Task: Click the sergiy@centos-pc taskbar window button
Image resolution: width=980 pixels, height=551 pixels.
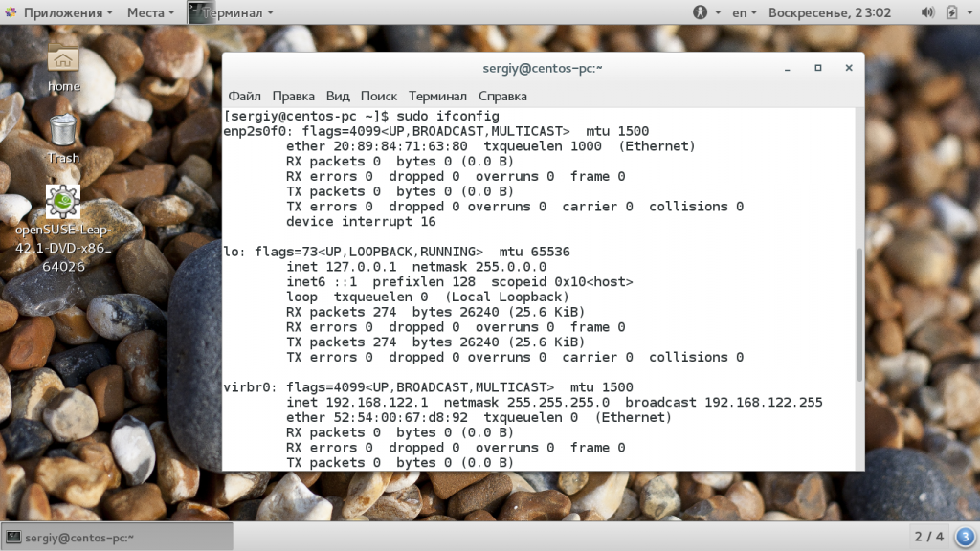Action: pos(117,537)
